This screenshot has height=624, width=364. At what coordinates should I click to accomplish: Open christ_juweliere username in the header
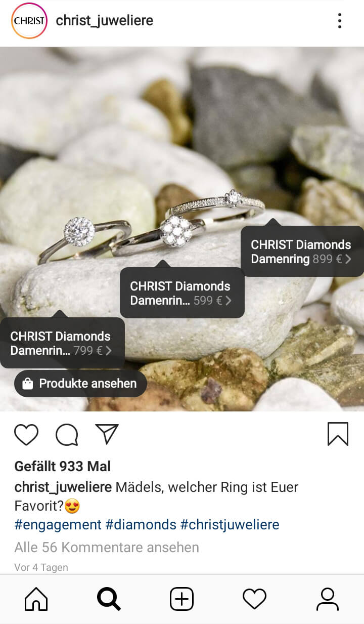coord(105,21)
